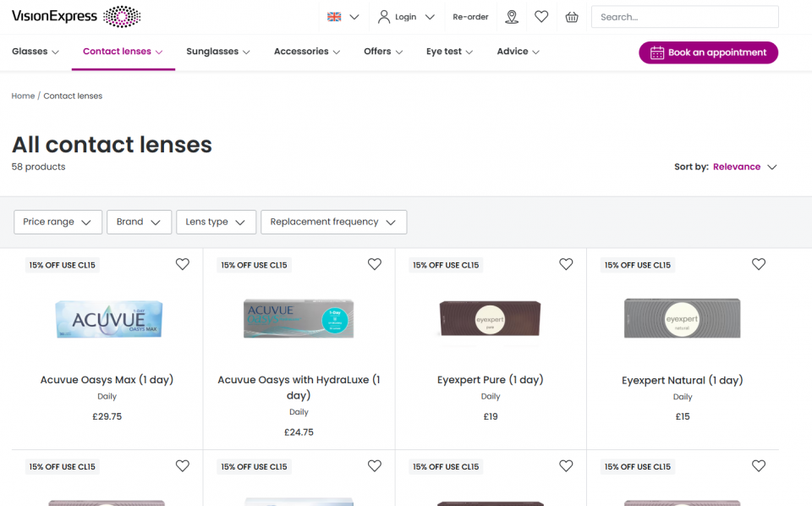Open the Contact lenses menu
This screenshot has height=506, width=812.
123,52
